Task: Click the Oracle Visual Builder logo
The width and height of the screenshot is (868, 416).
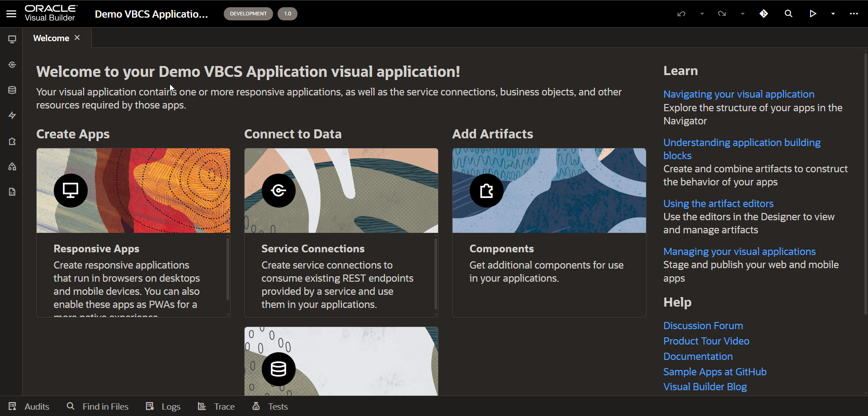Action: click(51, 14)
